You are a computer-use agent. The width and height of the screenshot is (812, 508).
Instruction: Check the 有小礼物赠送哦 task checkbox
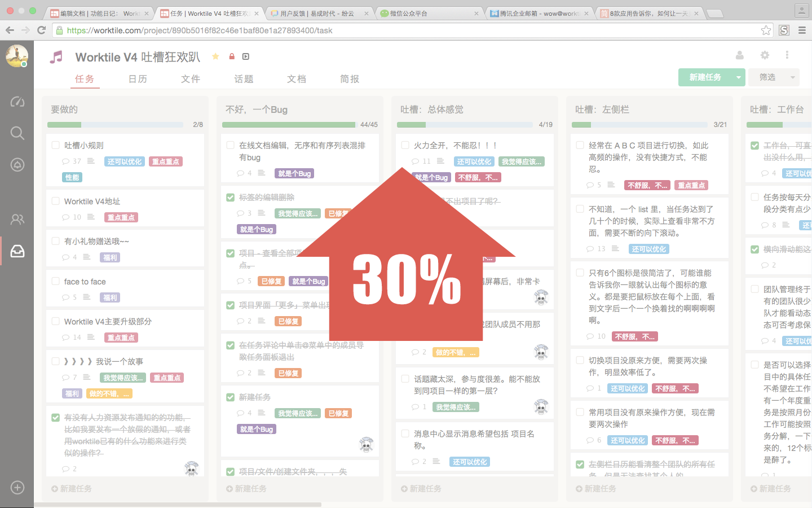click(x=56, y=241)
